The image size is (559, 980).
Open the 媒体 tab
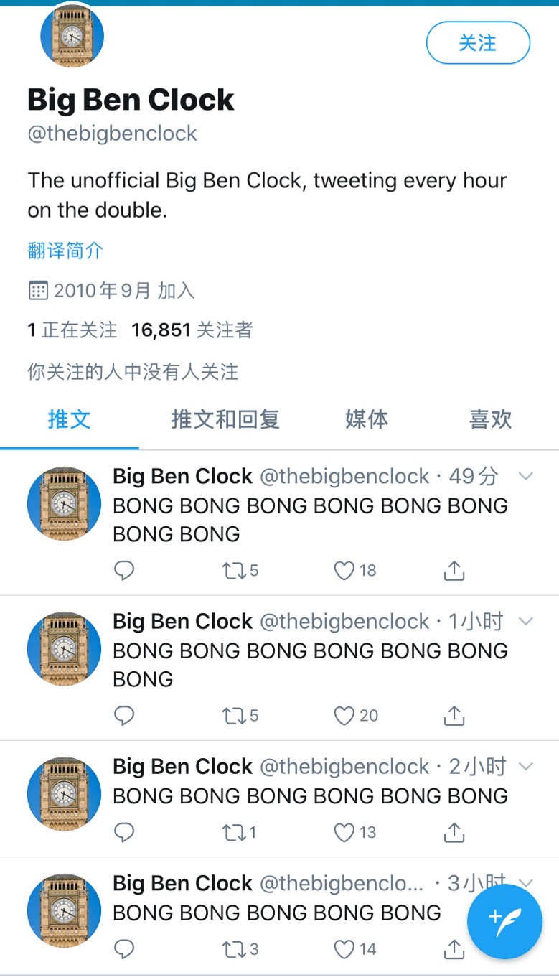coord(367,419)
